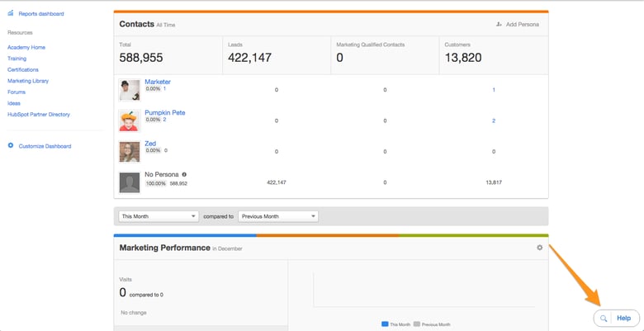Click the Total contacts 588,955 figure

click(141, 58)
